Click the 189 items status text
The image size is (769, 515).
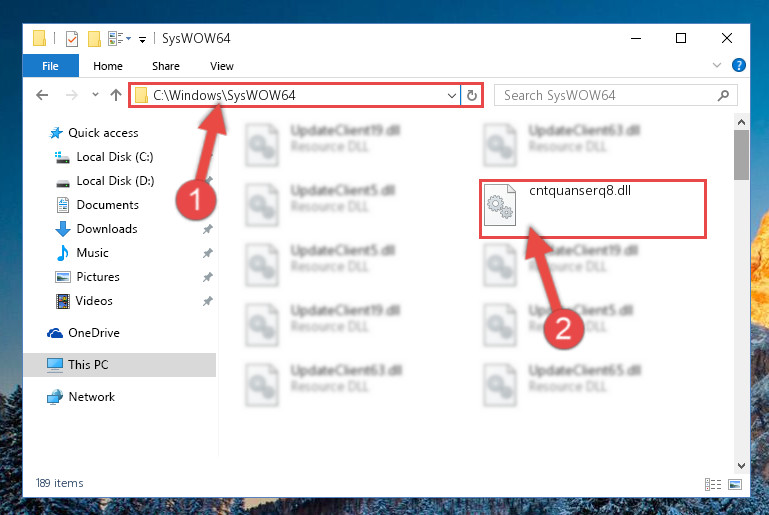(60, 483)
